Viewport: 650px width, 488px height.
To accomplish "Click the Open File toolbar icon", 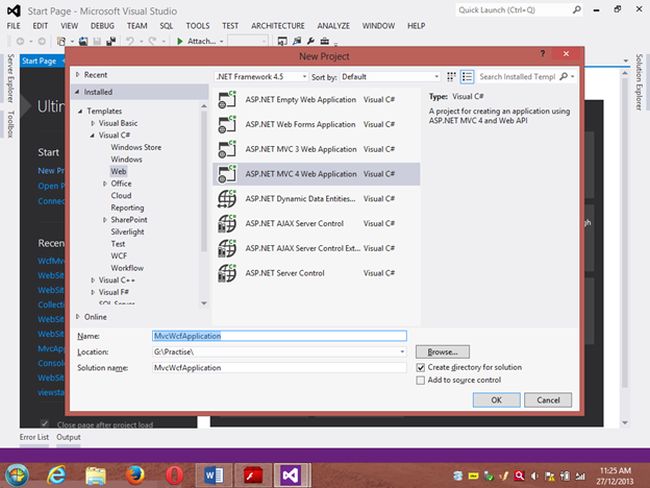I will point(83,41).
